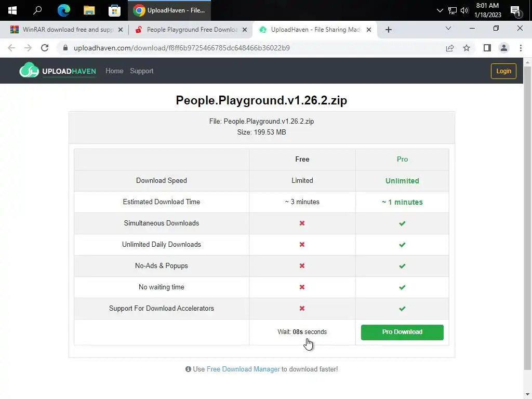This screenshot has width=532, height=399.
Task: Click the '~ 3 minutes' cell
Action: pyautogui.click(x=302, y=202)
